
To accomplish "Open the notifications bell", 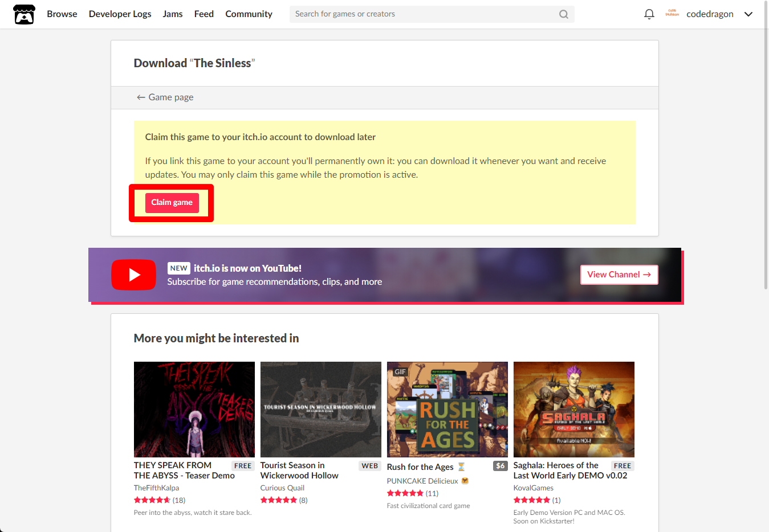I will click(x=649, y=14).
